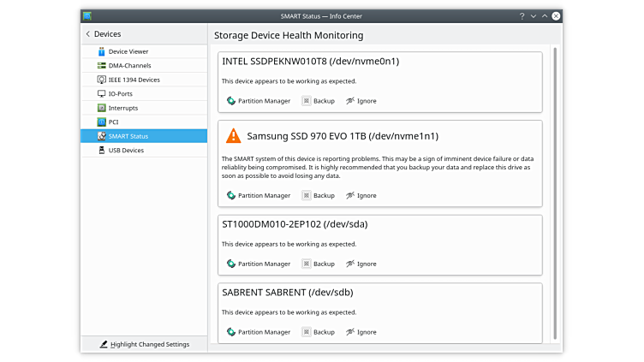
Task: Open Partition Manager for INTEL SSD
Action: (258, 101)
